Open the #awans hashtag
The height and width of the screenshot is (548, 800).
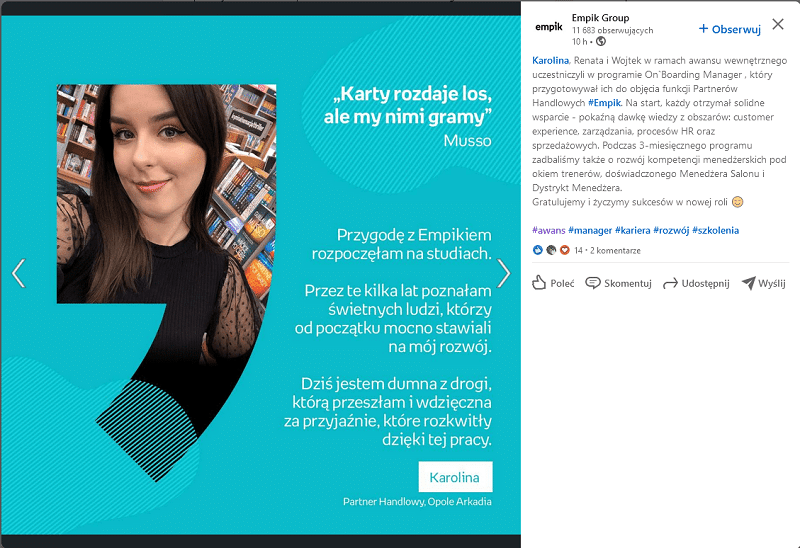click(x=548, y=230)
